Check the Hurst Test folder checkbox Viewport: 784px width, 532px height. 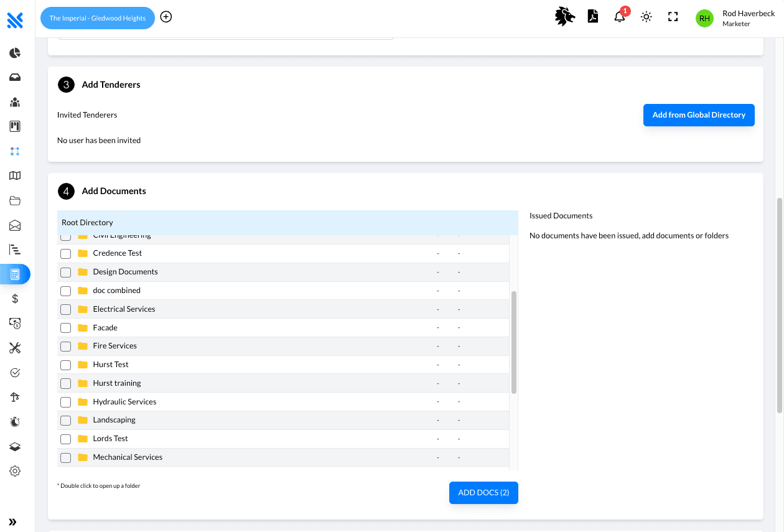(x=65, y=365)
